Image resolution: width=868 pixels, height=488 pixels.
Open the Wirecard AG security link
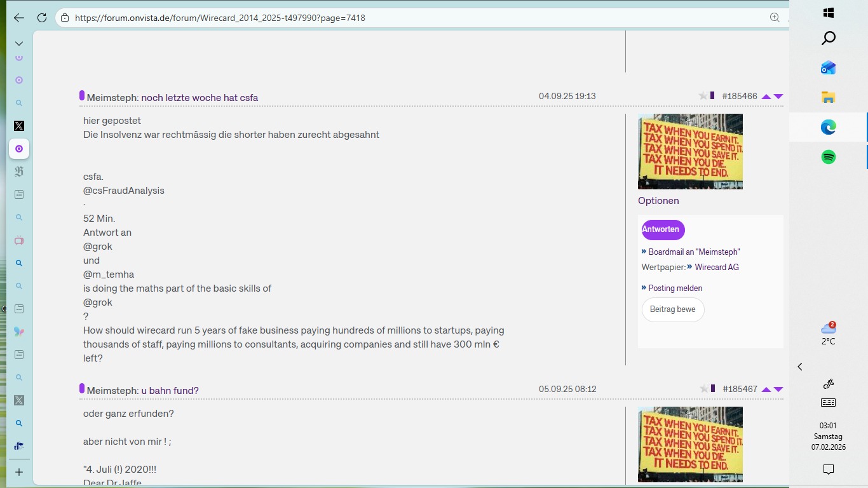717,268
